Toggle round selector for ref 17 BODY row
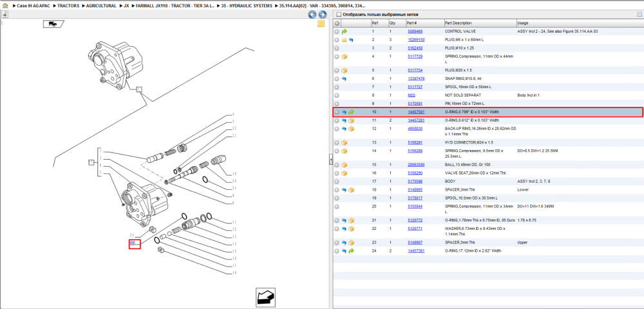 [x=337, y=181]
